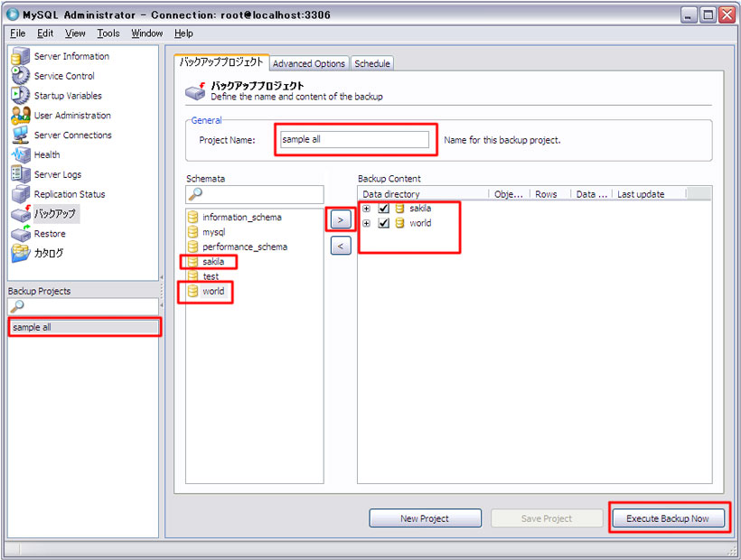The width and height of the screenshot is (741, 560).
Task: Open the Help menu
Action: (183, 33)
